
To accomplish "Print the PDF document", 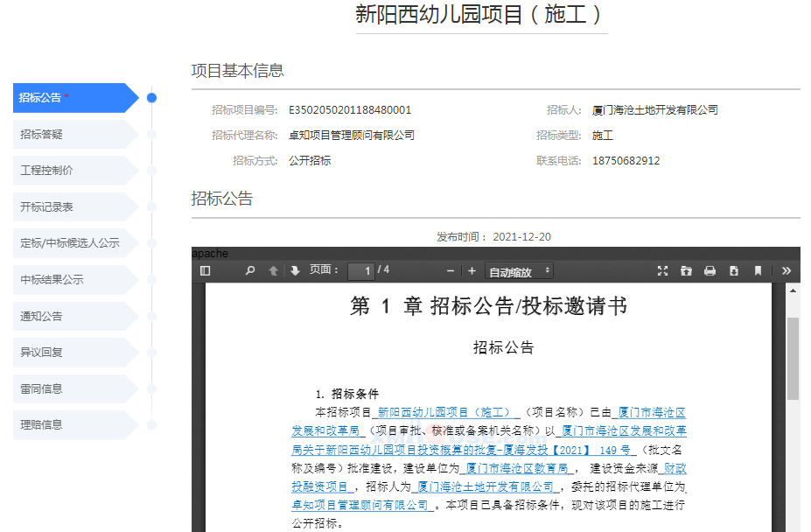I will 710,271.
